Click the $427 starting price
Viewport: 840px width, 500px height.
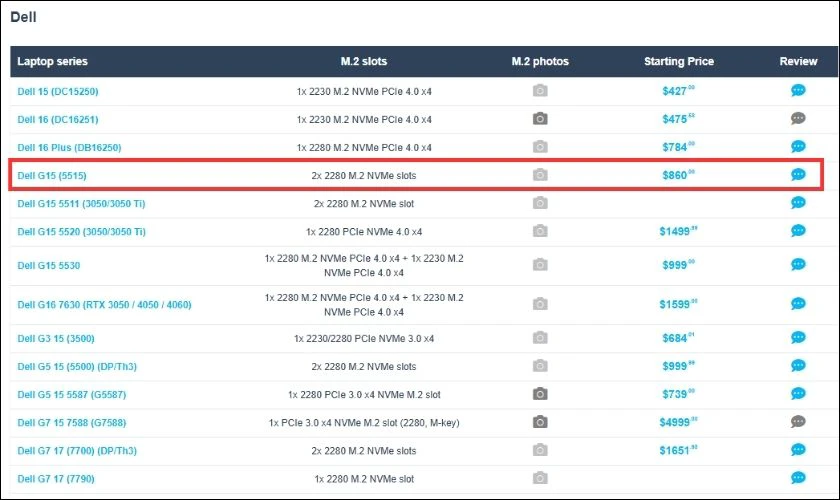[678, 91]
